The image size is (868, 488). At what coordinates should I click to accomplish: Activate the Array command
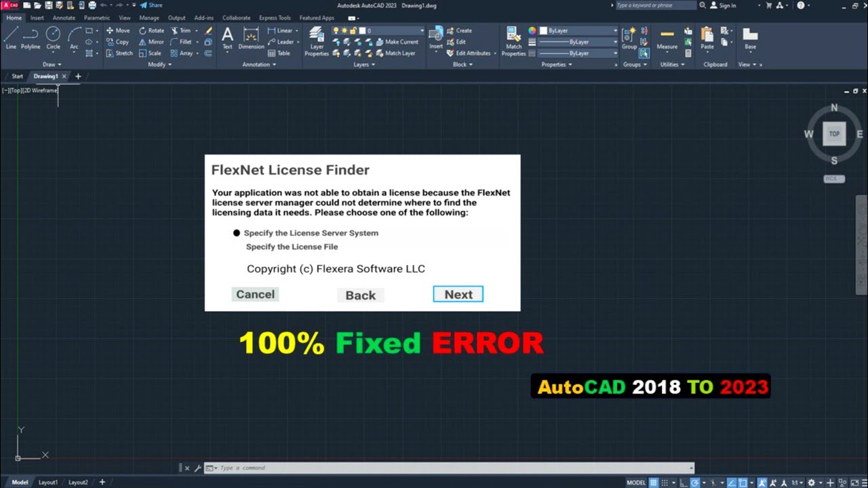click(x=182, y=53)
